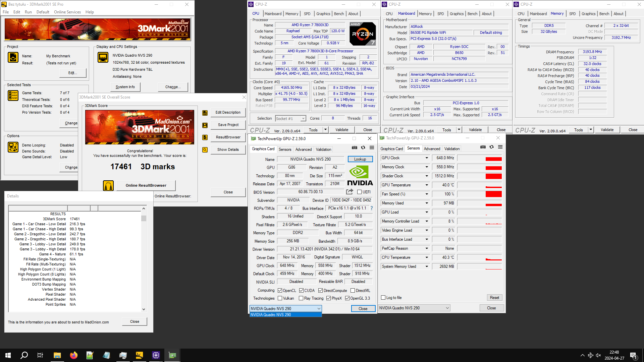Click the yellow Online ResultBrowser icon
This screenshot has width=644, height=362.
[x=108, y=185]
